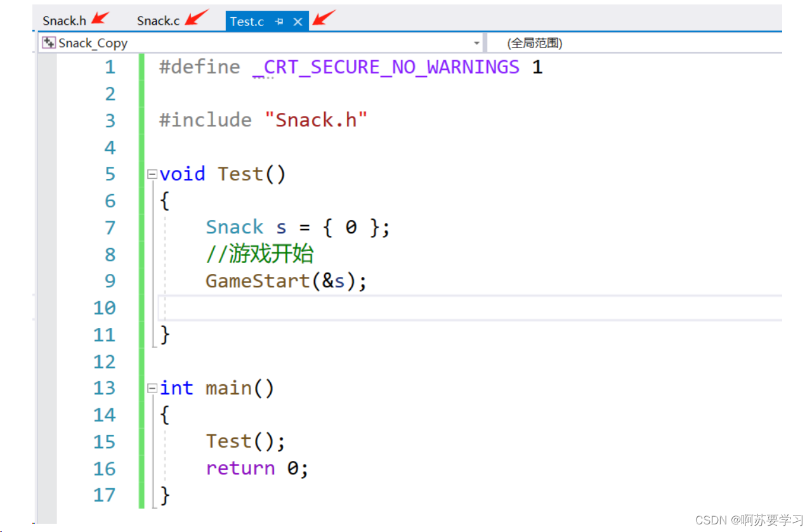Image resolution: width=812 pixels, height=532 pixels.
Task: Click the Test function name on line 5
Action: pyautogui.click(x=240, y=174)
